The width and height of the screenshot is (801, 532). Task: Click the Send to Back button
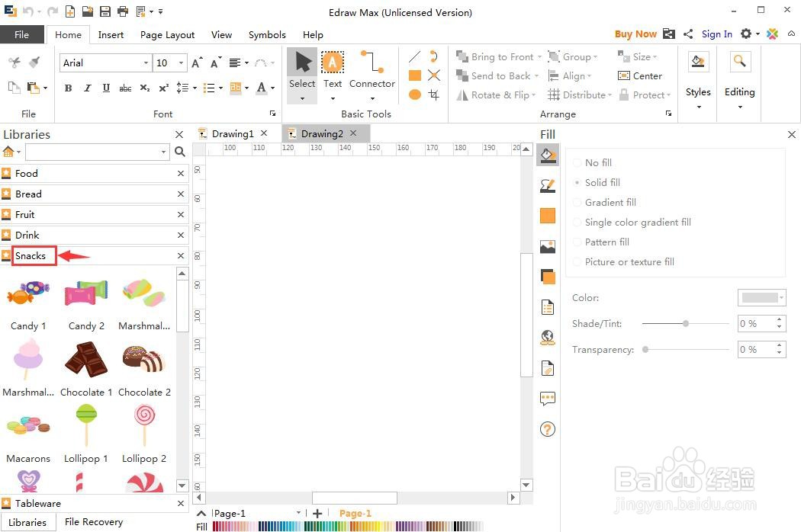tap(497, 75)
